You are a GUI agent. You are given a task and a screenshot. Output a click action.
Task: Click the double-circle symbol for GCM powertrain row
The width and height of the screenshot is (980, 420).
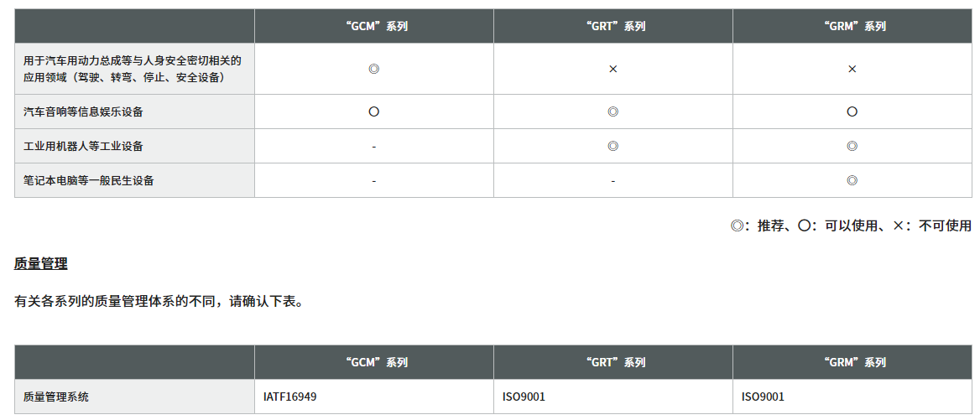pyautogui.click(x=373, y=69)
